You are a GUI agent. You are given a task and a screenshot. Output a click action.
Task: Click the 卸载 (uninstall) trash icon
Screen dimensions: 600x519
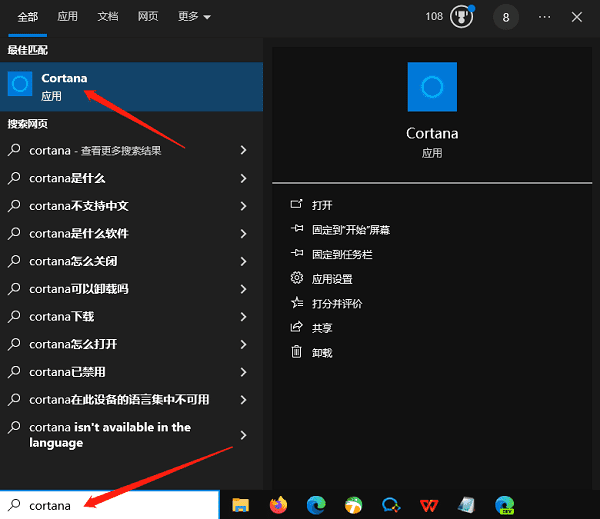tap(296, 352)
